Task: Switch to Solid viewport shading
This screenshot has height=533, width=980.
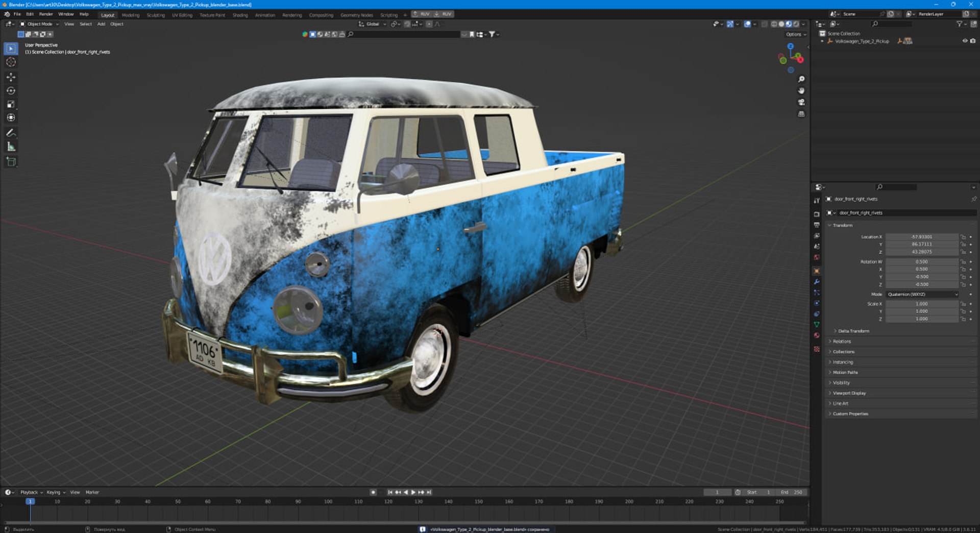Action: coord(781,24)
